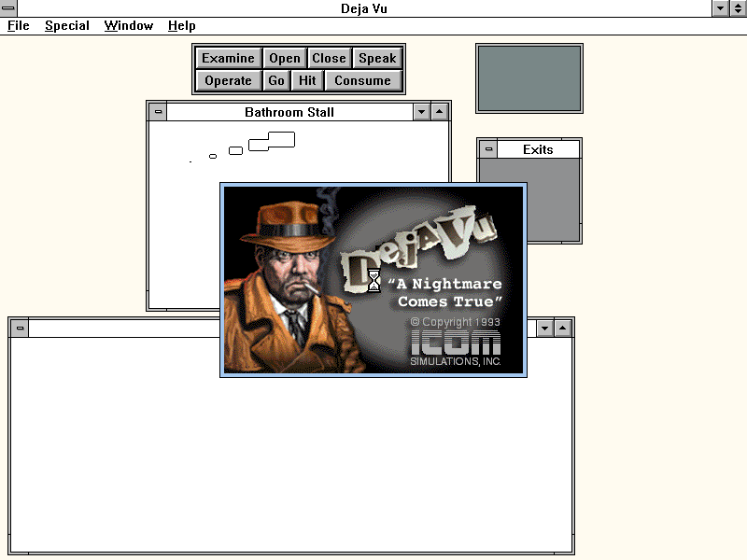Screen dimensions: 747x560
Task: Minimize the bottom text window
Action: click(x=544, y=329)
